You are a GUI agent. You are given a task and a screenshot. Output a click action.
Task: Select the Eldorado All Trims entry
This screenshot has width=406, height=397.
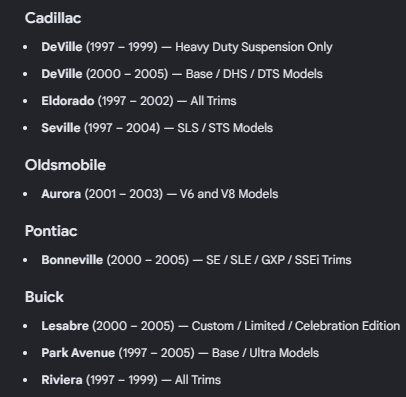139,101
